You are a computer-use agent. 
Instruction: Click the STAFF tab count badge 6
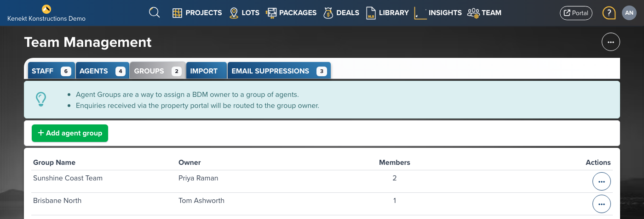[x=66, y=71]
